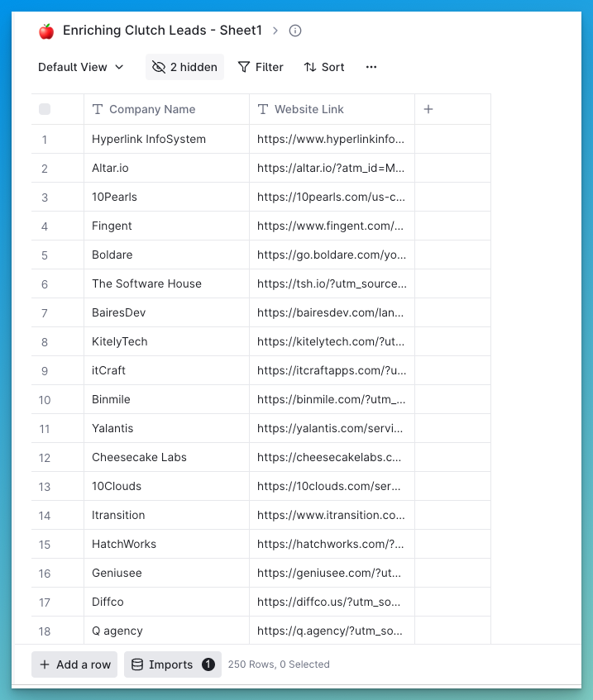The image size is (593, 700).
Task: Click the kitelytech.com website link cell
Action: (x=332, y=341)
